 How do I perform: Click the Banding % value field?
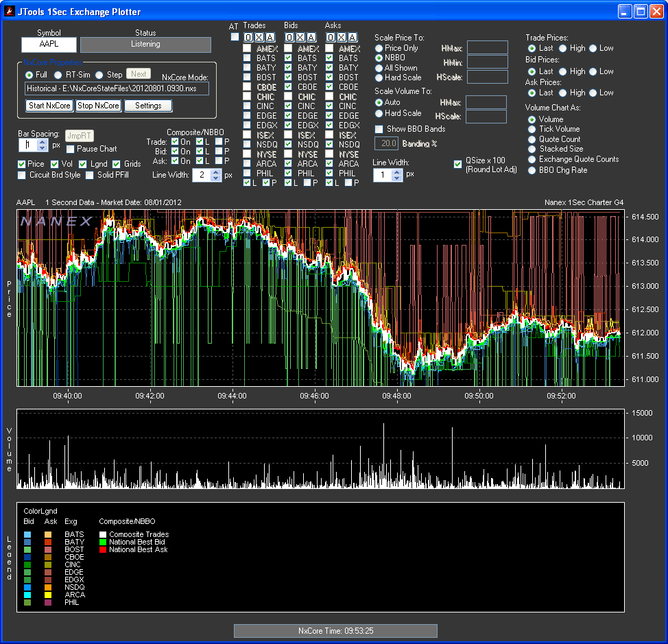386,143
